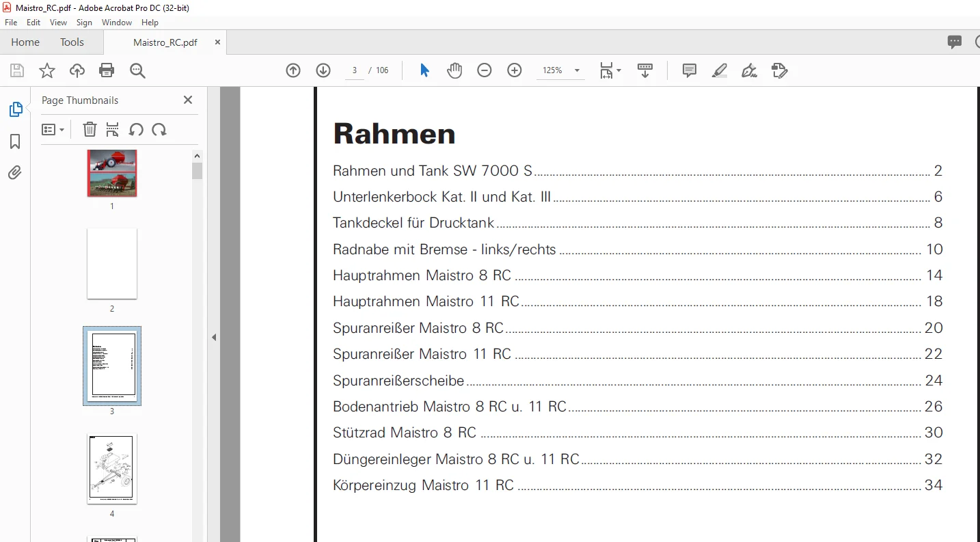
Task: Open the Sign document pen tool
Action: pos(750,70)
